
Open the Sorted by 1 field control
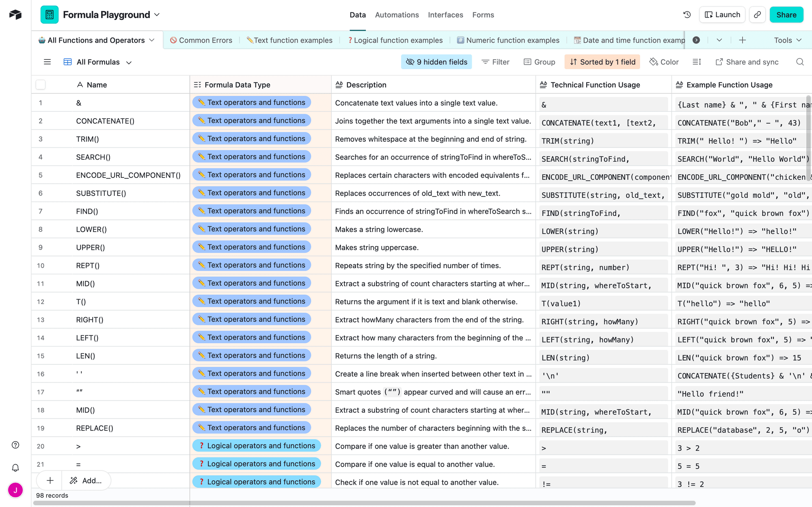click(x=603, y=62)
